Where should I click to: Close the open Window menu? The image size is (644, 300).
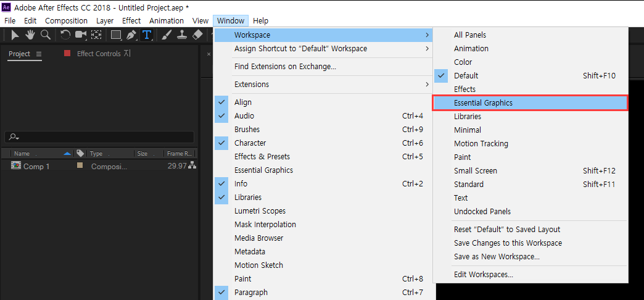click(231, 20)
